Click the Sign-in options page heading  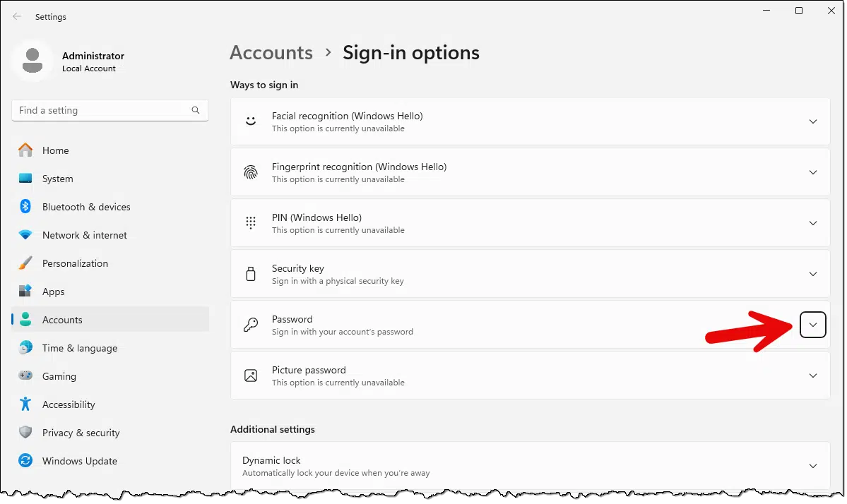tap(411, 53)
